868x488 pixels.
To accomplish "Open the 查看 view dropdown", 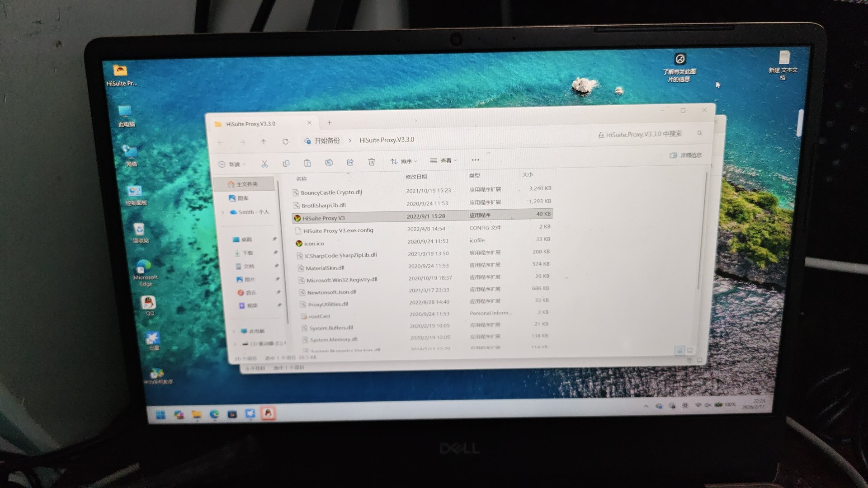I will pyautogui.click(x=443, y=160).
